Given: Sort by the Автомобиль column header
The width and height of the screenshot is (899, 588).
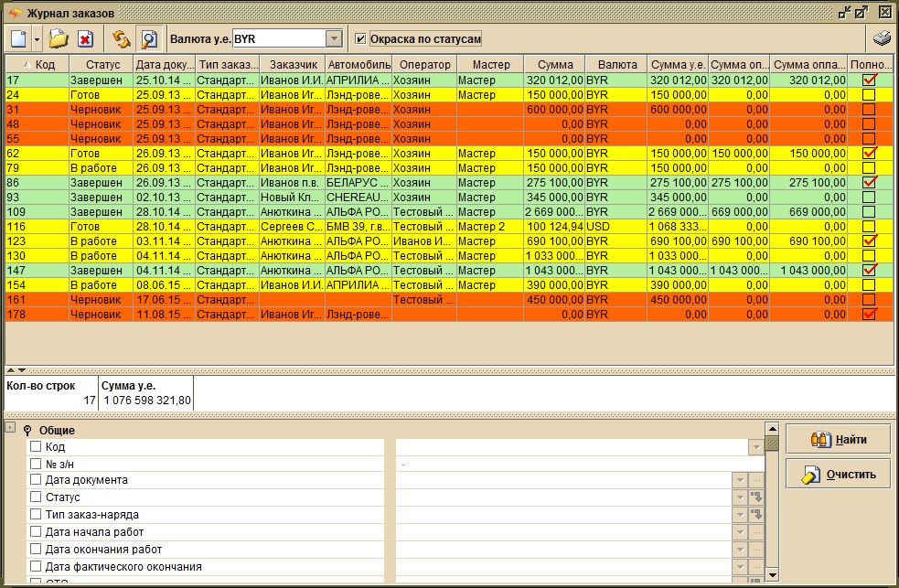Looking at the screenshot, I should [359, 65].
